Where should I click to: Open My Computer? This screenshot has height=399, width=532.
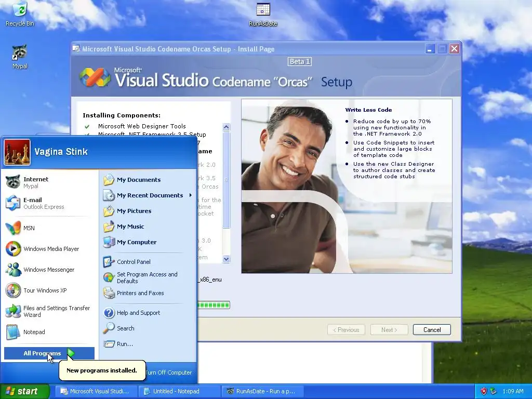[147, 242]
